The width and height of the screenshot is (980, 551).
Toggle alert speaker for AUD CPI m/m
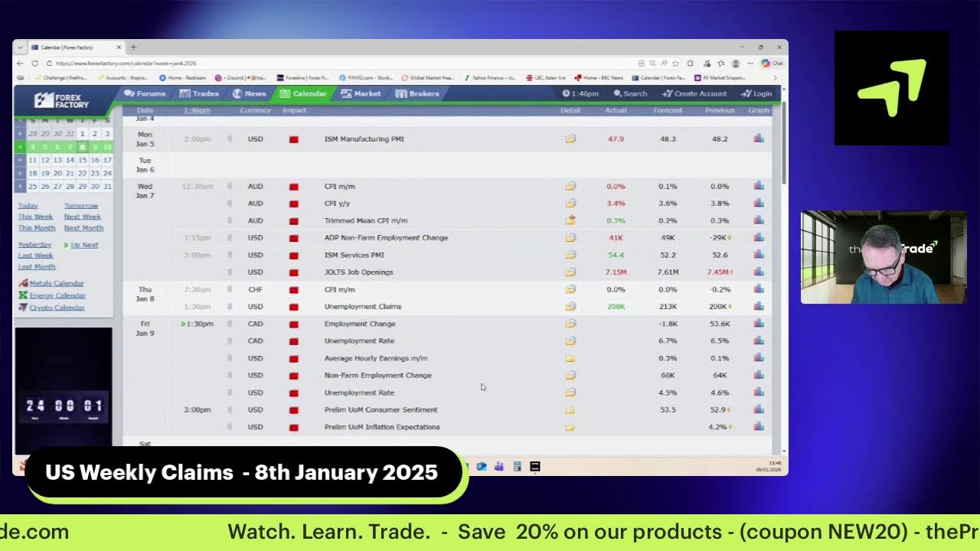[229, 187]
